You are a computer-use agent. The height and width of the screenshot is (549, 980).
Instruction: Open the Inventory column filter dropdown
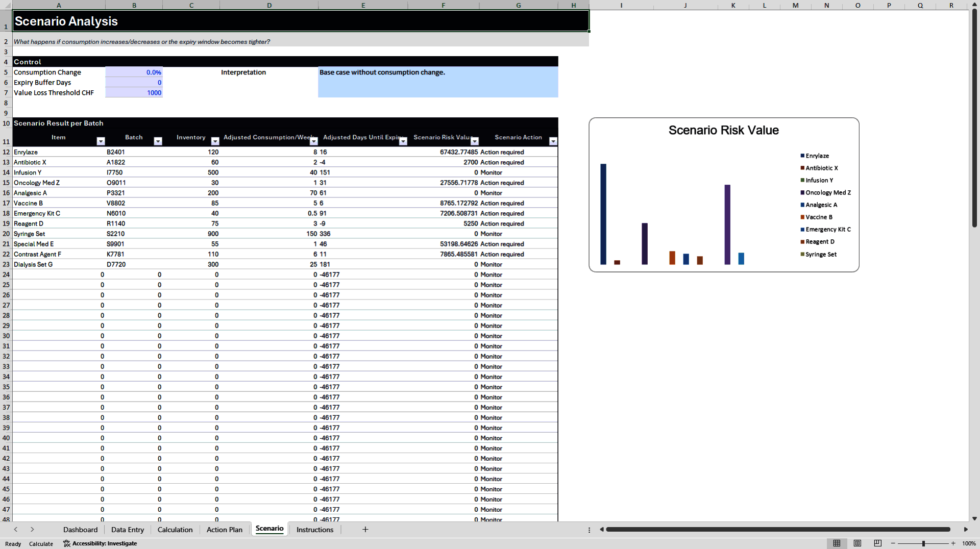click(215, 141)
